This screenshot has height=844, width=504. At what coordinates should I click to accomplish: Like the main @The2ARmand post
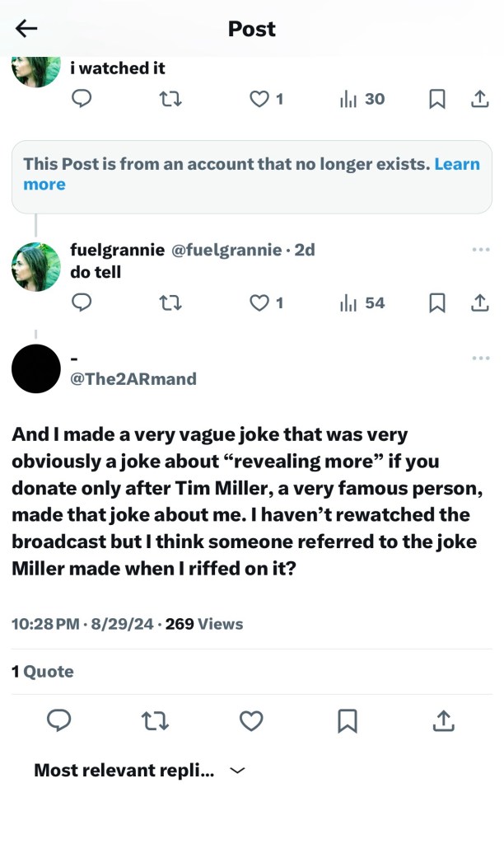pyautogui.click(x=251, y=721)
